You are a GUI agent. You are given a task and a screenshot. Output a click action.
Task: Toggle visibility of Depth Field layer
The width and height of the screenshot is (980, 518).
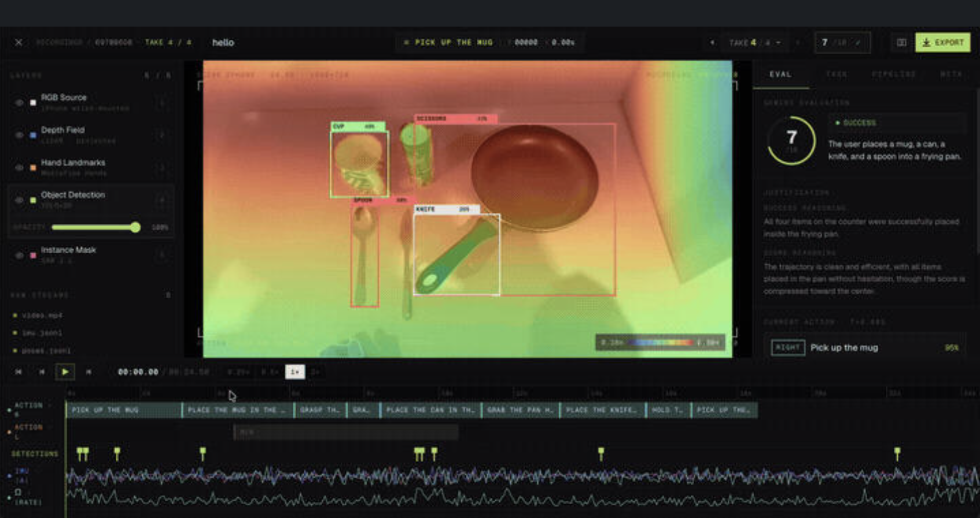(x=19, y=135)
